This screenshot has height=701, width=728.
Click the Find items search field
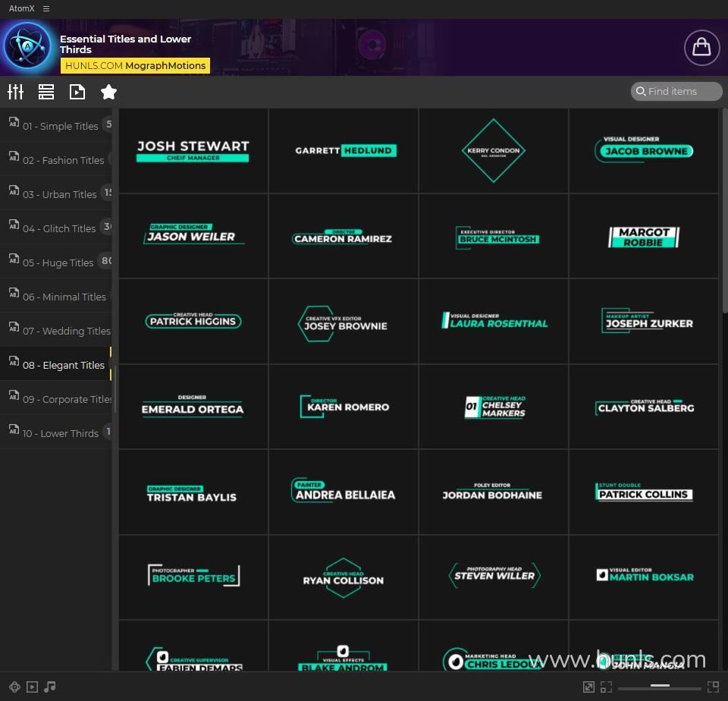(676, 92)
